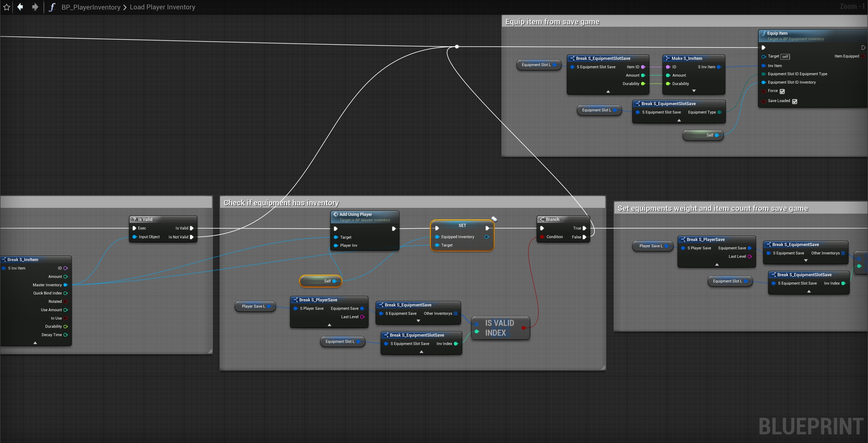The width and height of the screenshot is (868, 443).
Task: Open BP_PlayerInventory breadcrumb
Action: [91, 7]
